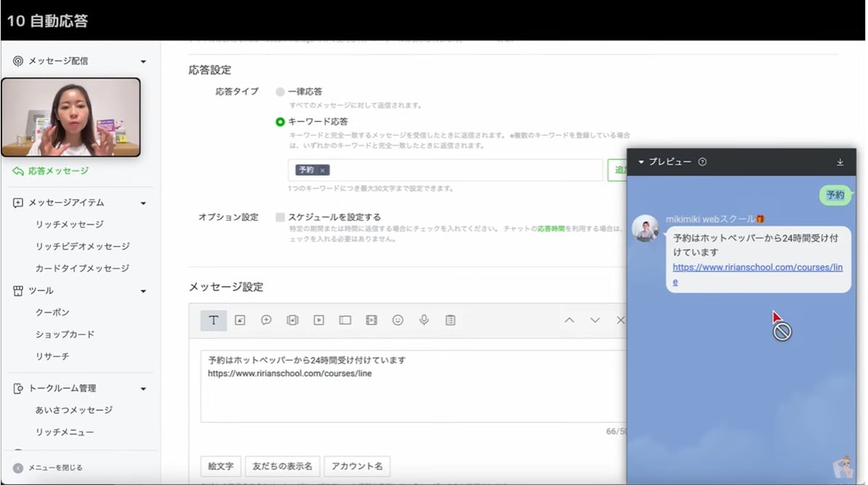The image size is (868, 485).
Task: Select the image message type icon
Action: 240,320
